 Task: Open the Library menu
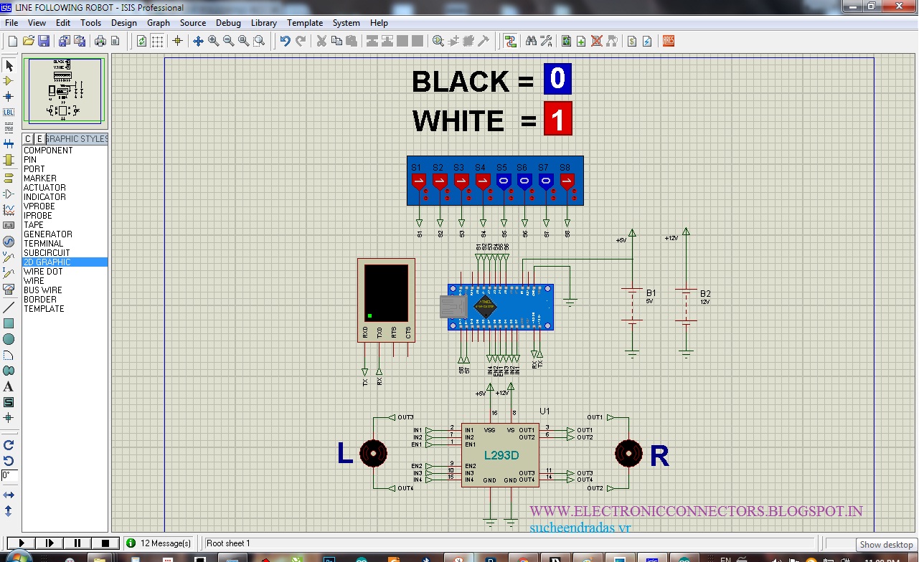tap(263, 22)
